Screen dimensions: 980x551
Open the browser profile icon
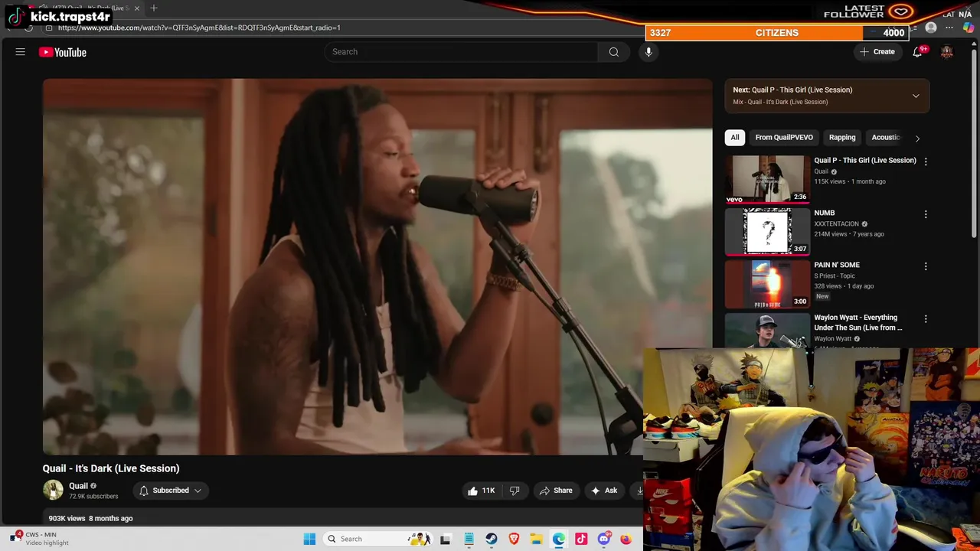(x=931, y=28)
